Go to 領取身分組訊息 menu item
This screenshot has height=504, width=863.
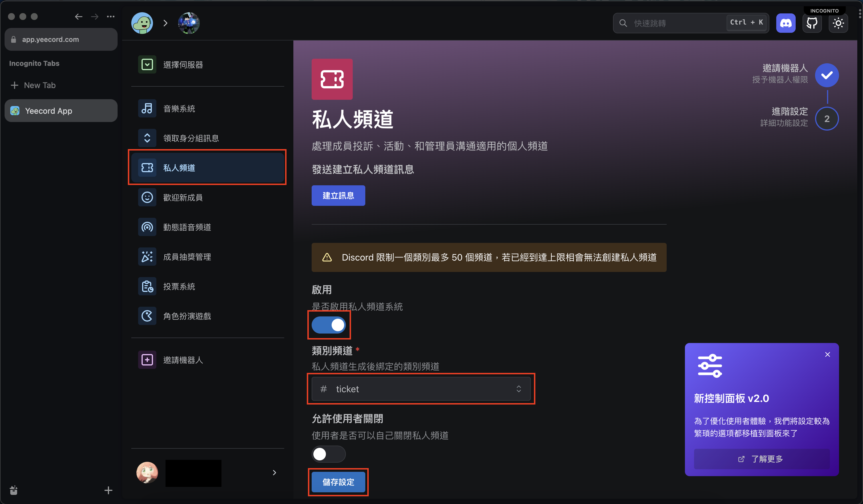(191, 138)
